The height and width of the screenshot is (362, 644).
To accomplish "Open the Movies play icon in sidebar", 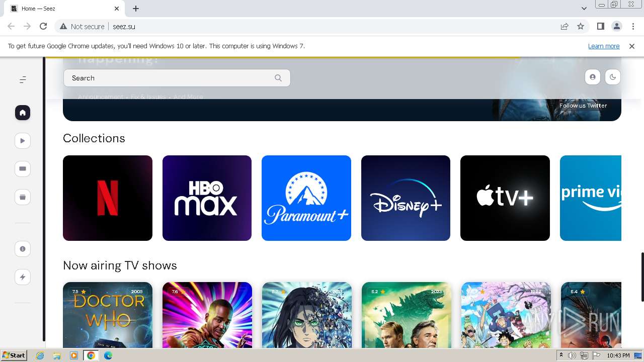I will [x=23, y=141].
